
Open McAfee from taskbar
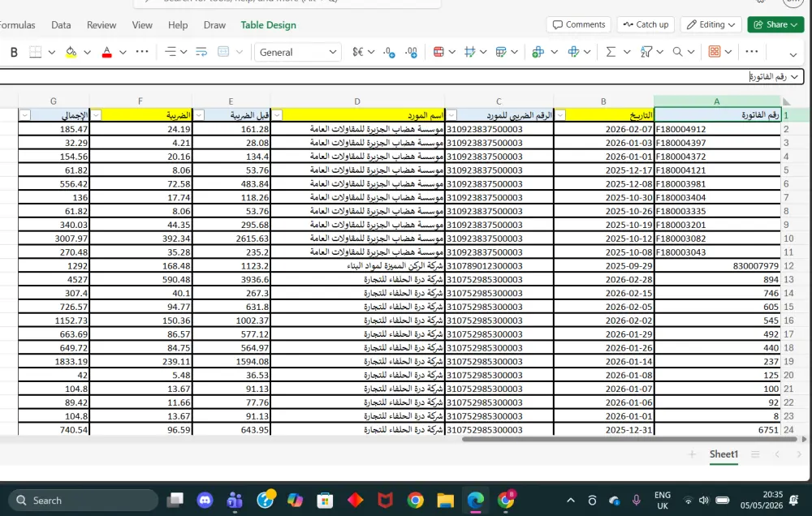(x=385, y=500)
